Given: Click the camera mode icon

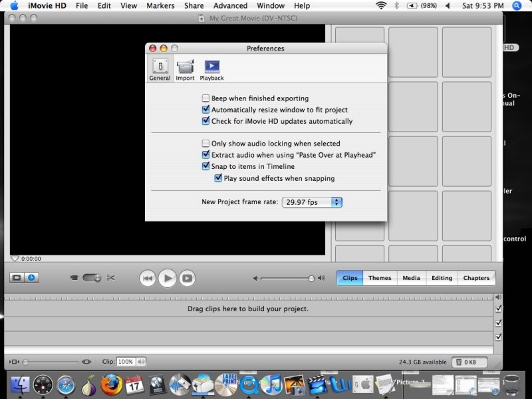Looking at the screenshot, I should pos(74,278).
